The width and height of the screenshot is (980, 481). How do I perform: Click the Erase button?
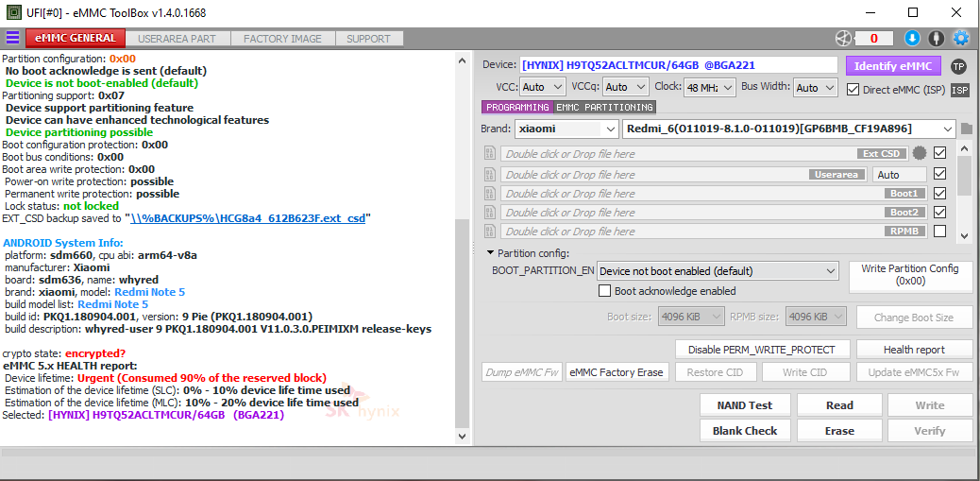click(839, 431)
